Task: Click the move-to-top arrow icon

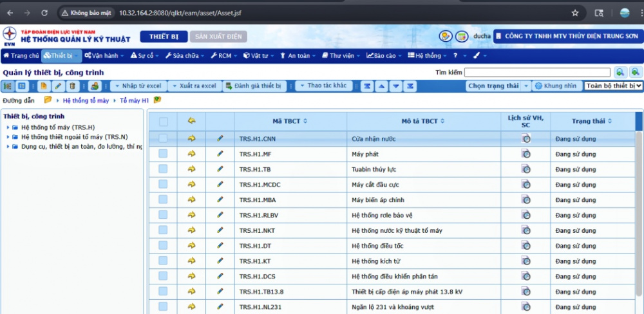Action: click(x=366, y=86)
